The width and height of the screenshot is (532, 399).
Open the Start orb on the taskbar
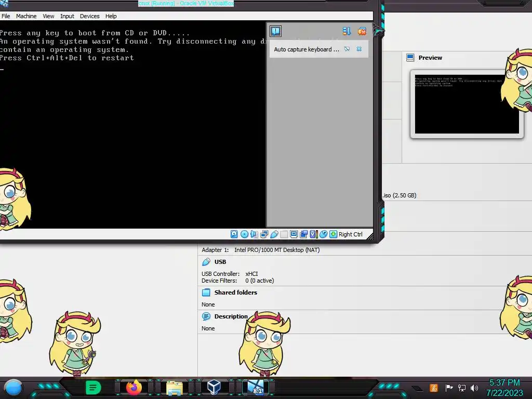[13, 388]
